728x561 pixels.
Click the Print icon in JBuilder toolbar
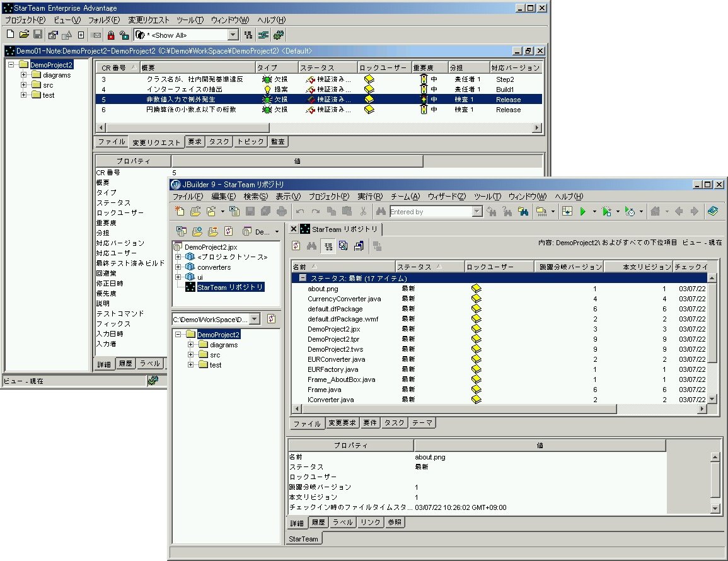[281, 211]
